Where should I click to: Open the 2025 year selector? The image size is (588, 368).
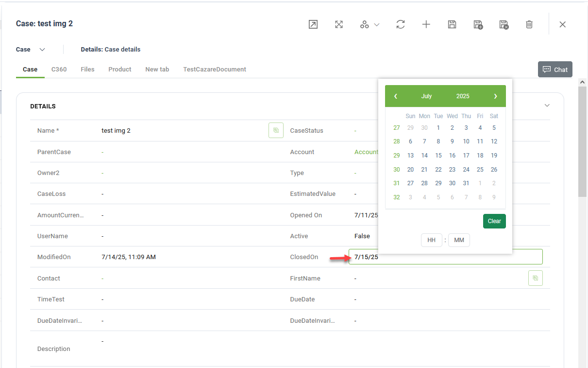463,96
